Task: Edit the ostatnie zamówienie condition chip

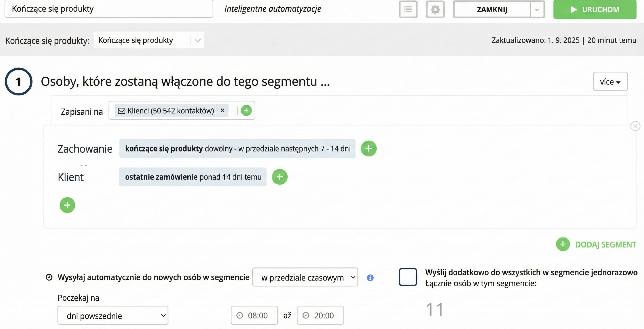Action: 193,177
